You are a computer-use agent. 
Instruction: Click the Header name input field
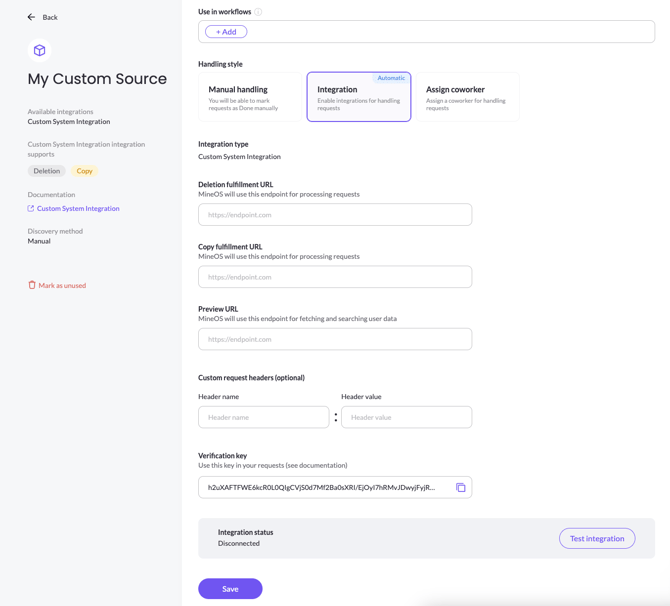pos(264,417)
